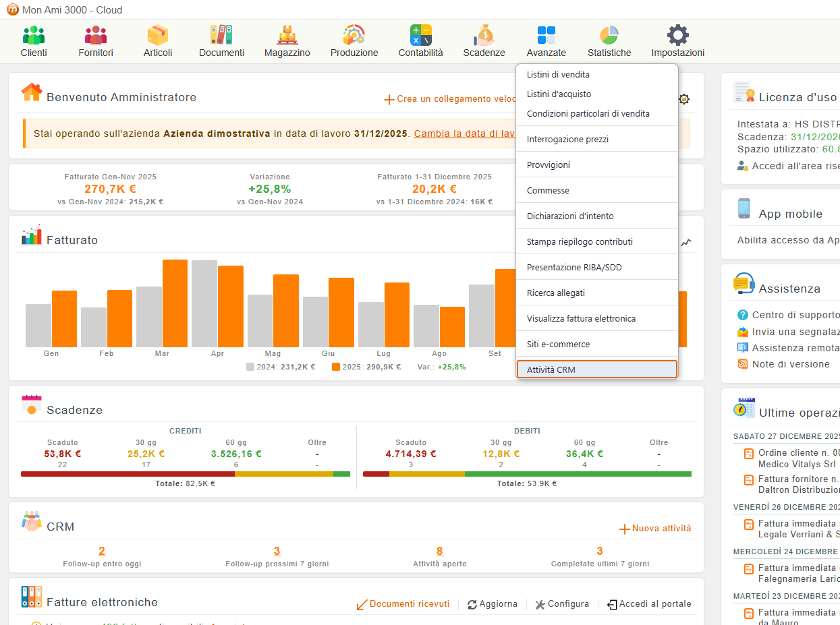Open Follow-up entro oggi count 2

(x=102, y=552)
